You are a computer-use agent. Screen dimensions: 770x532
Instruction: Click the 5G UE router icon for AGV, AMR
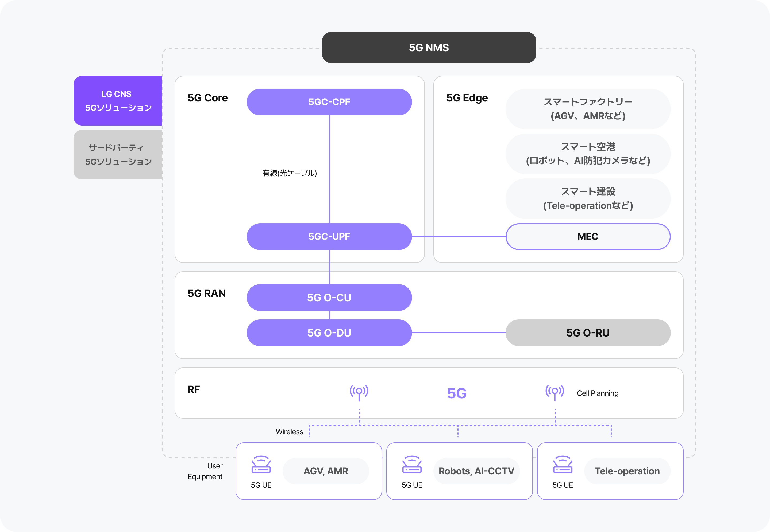click(x=261, y=464)
